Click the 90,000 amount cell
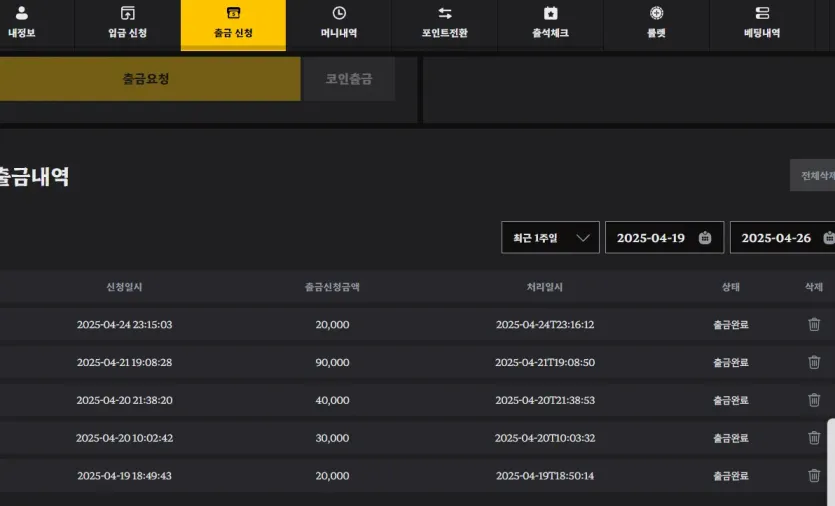 tap(332, 362)
